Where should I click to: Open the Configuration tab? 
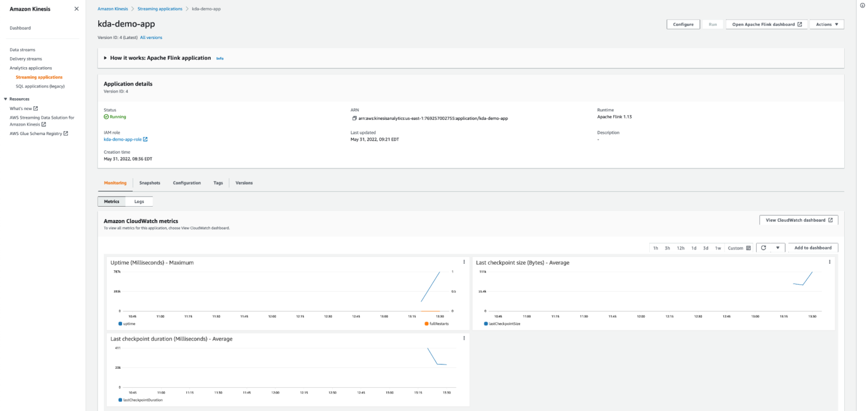186,182
